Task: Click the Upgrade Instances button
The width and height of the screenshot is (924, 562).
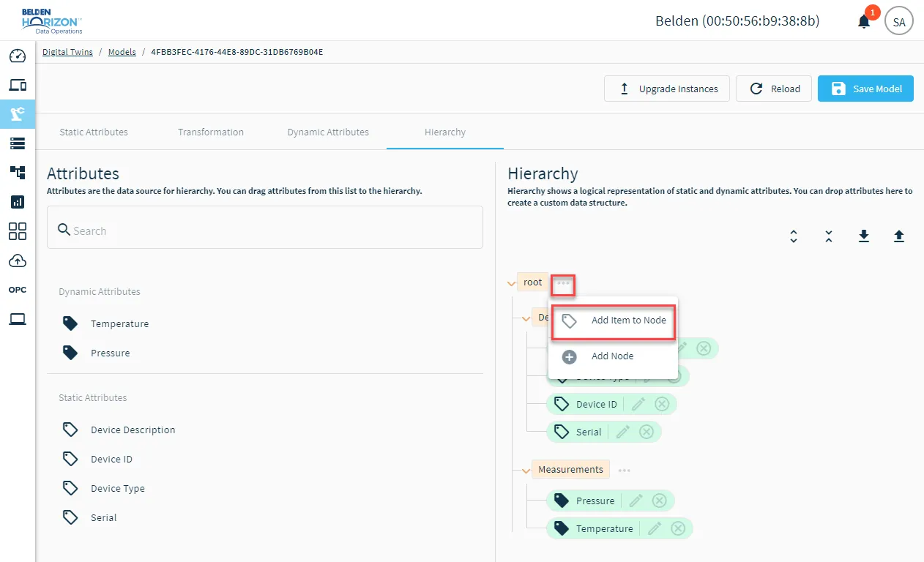Action: pos(667,89)
